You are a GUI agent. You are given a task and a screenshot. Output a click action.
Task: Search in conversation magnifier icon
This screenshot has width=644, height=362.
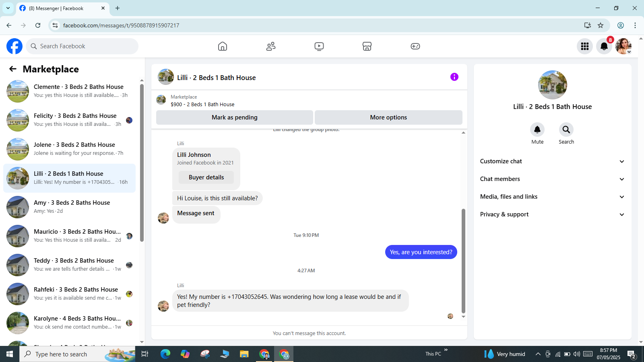(566, 130)
